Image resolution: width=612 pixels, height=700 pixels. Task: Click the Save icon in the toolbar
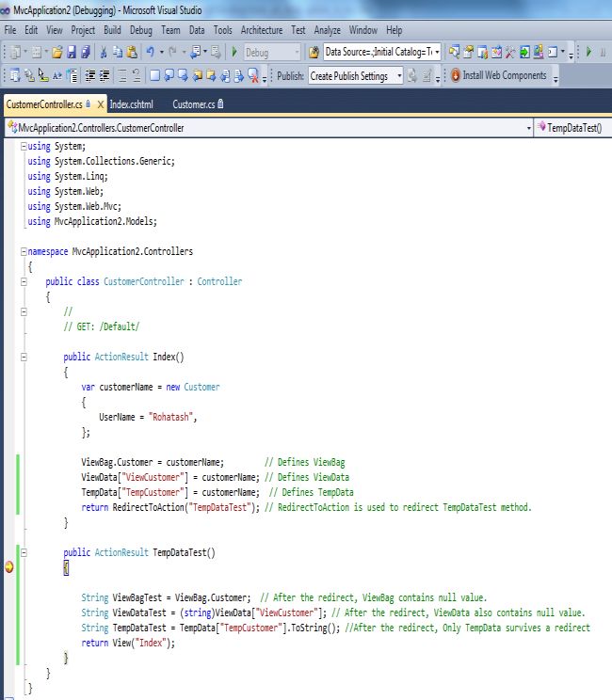point(71,53)
